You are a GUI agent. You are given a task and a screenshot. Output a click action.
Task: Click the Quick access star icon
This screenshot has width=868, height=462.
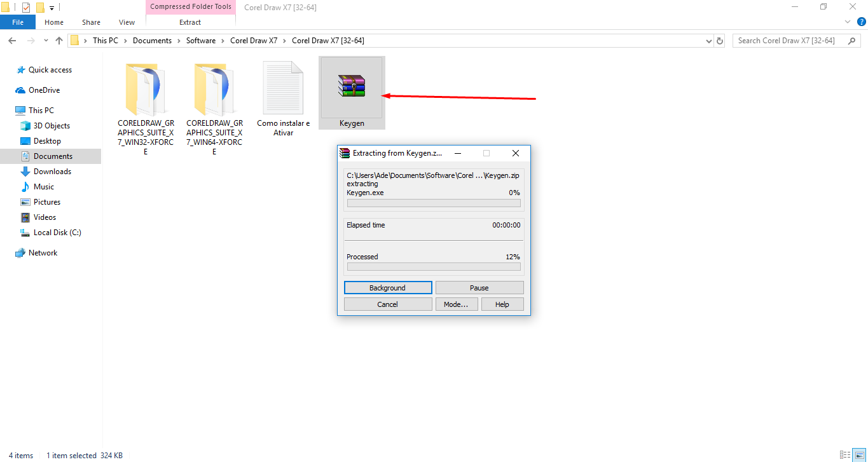(21, 70)
